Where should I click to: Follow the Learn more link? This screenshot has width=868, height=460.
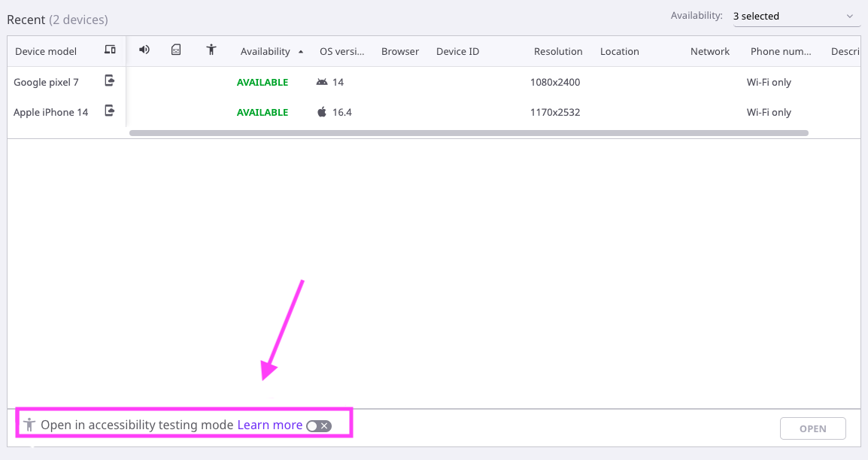click(x=269, y=425)
